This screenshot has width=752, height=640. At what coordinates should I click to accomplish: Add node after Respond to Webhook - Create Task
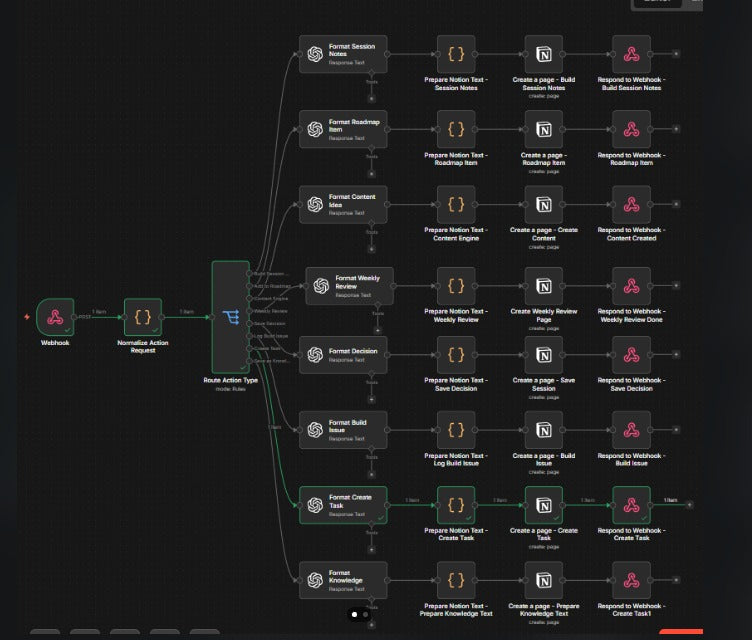(689, 505)
